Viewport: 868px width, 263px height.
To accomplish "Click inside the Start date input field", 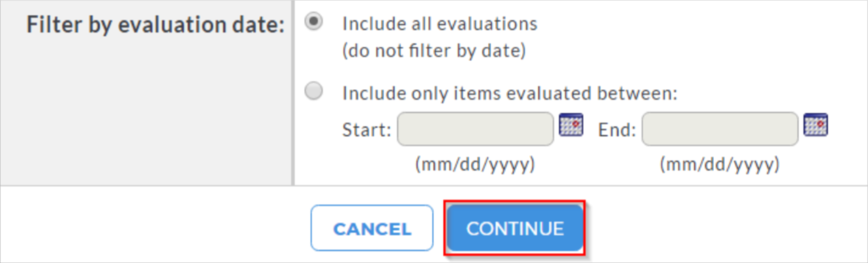I will coord(475,129).
